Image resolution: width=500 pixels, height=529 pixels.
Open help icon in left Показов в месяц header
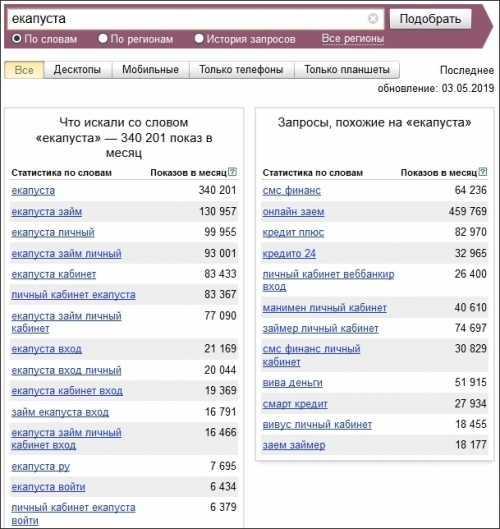[x=232, y=172]
